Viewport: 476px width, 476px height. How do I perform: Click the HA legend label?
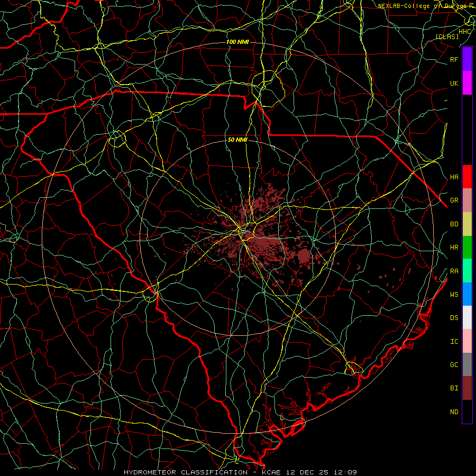coord(454,177)
